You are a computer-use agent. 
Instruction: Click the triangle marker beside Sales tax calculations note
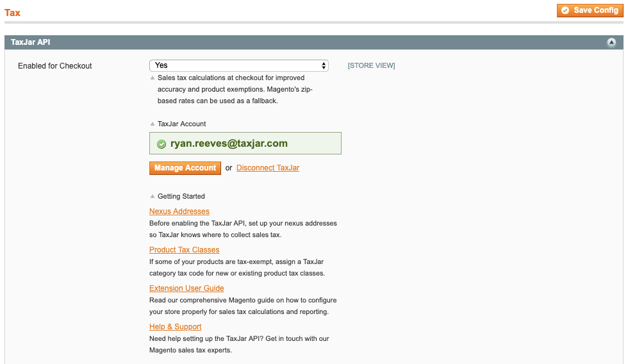(153, 78)
